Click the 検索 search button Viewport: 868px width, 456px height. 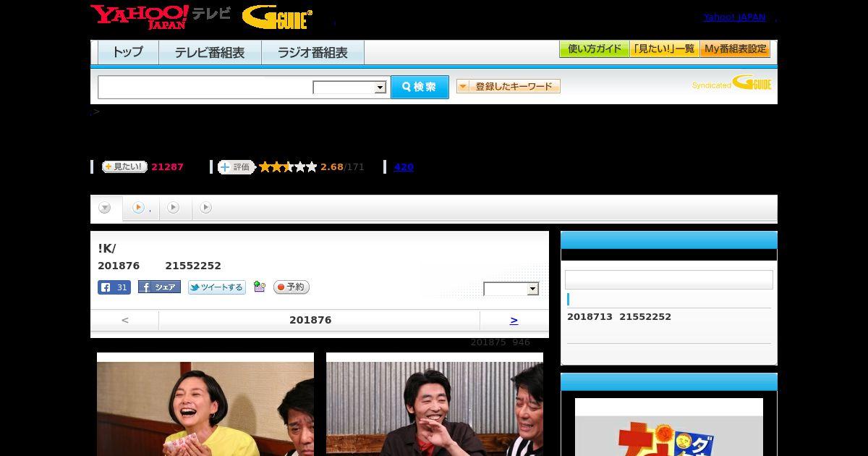[x=420, y=87]
